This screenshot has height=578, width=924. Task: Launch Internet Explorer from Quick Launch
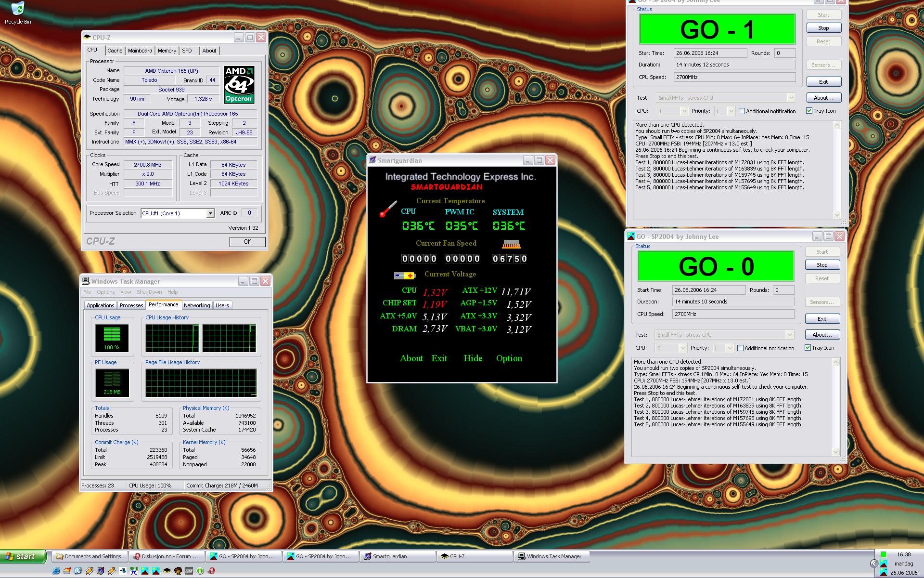pos(56,571)
